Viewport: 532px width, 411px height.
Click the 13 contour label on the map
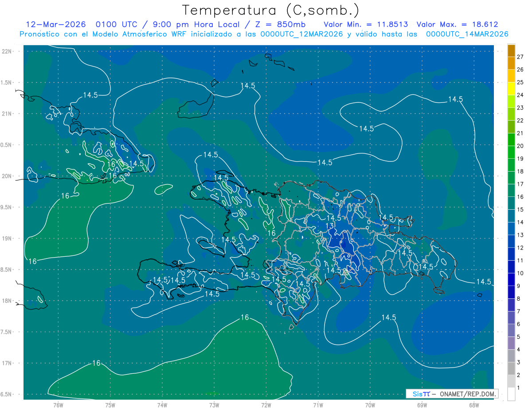coord(329,226)
